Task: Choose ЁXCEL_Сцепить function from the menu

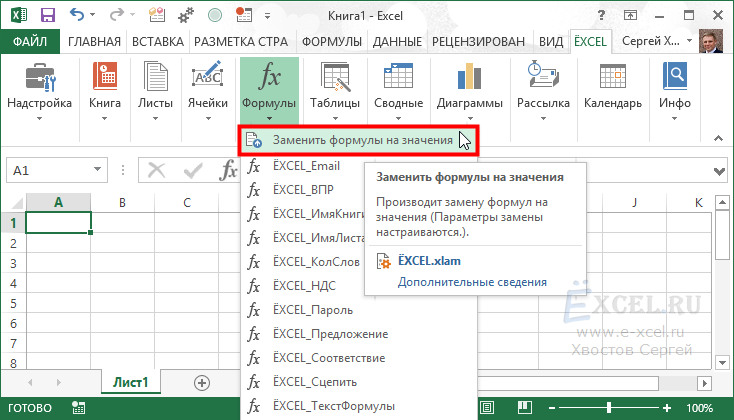Action: [315, 382]
